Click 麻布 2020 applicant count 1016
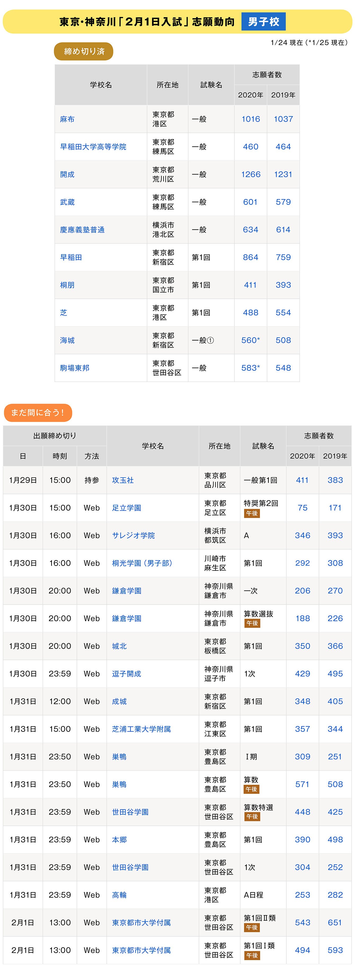The width and height of the screenshot is (355, 980). click(251, 119)
